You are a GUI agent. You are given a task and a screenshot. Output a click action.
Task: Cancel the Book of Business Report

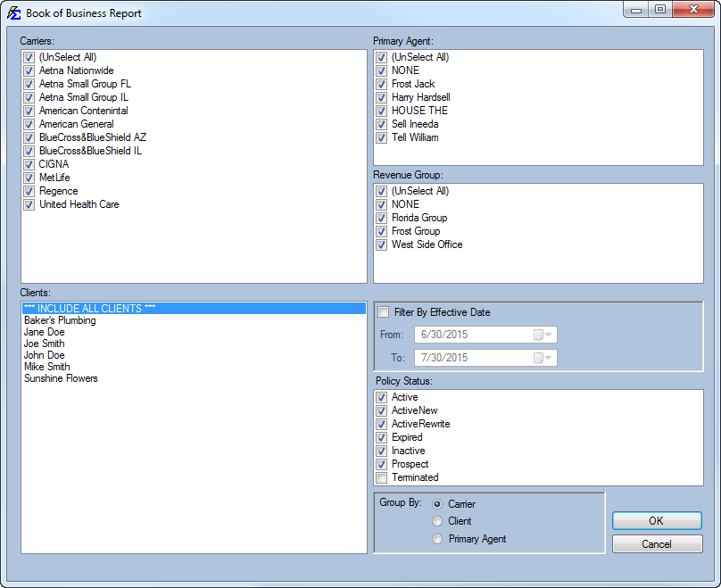[x=657, y=543]
